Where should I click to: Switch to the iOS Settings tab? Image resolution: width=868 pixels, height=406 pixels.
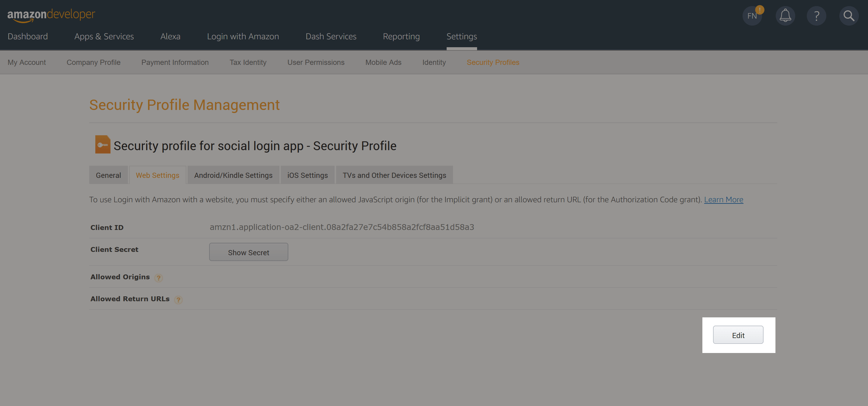click(x=307, y=175)
